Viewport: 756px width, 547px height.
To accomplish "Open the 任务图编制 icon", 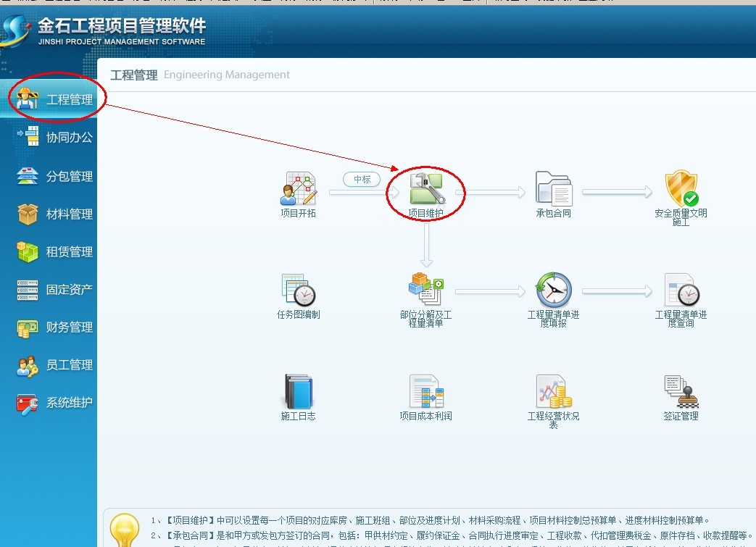I will click(x=299, y=290).
